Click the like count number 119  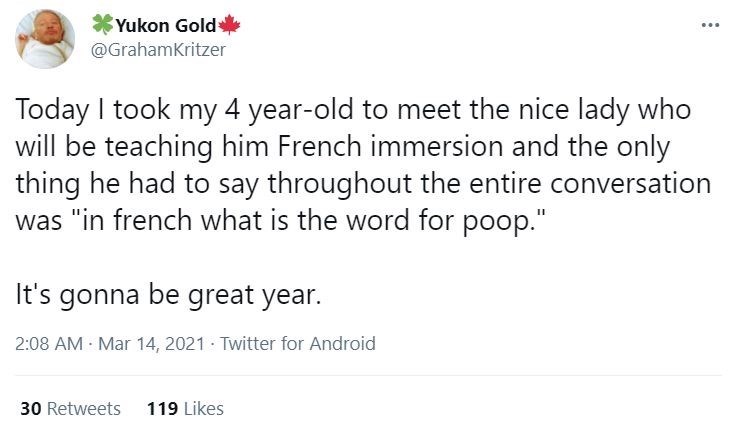tap(161, 408)
